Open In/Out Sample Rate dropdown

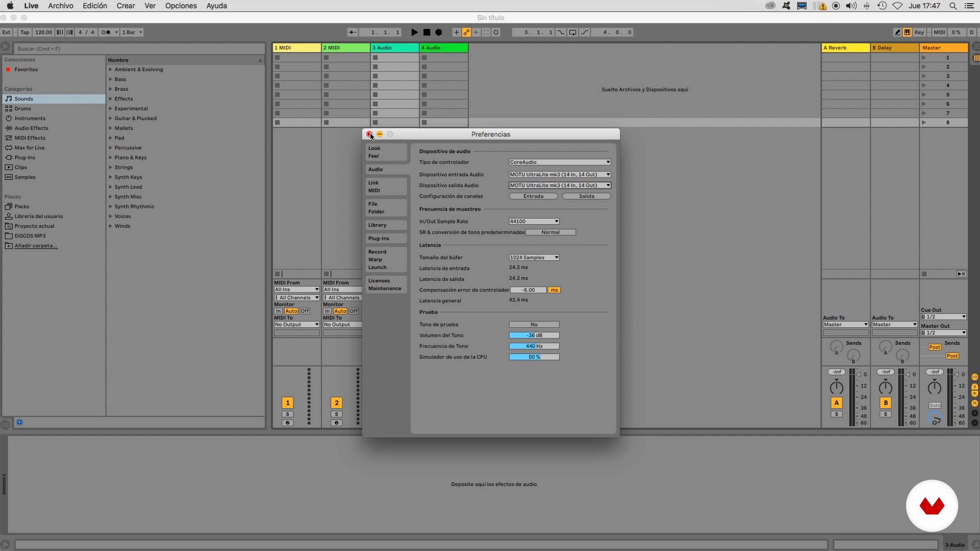pos(534,221)
